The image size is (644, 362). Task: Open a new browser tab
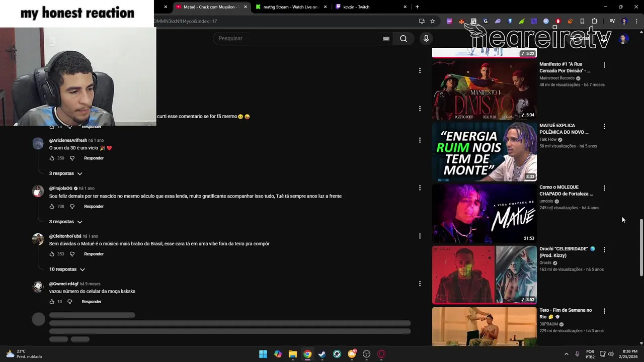pyautogui.click(x=417, y=7)
